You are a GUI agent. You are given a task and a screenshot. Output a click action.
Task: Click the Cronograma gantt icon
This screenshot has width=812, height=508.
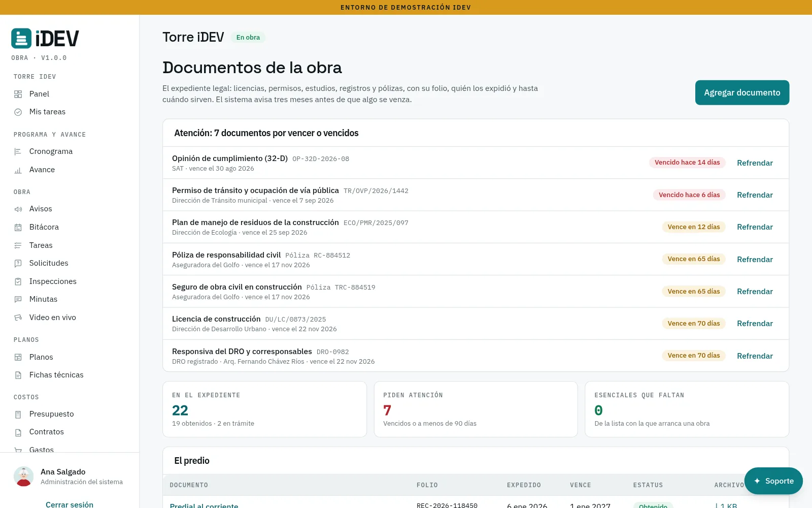(18, 151)
